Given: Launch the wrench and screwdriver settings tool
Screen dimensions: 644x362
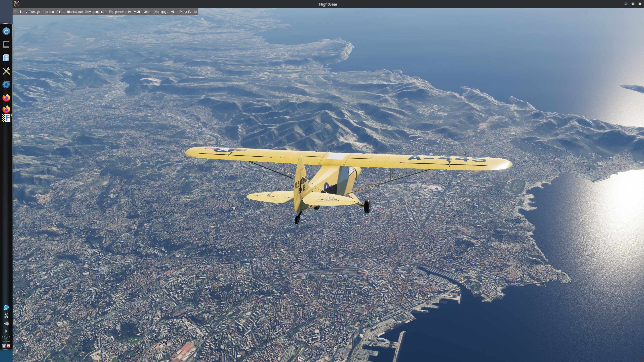Looking at the screenshot, I should (6, 71).
